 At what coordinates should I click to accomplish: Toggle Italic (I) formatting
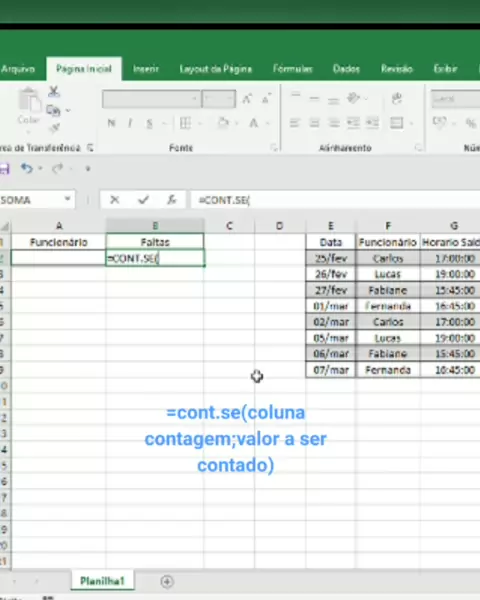[x=130, y=123]
